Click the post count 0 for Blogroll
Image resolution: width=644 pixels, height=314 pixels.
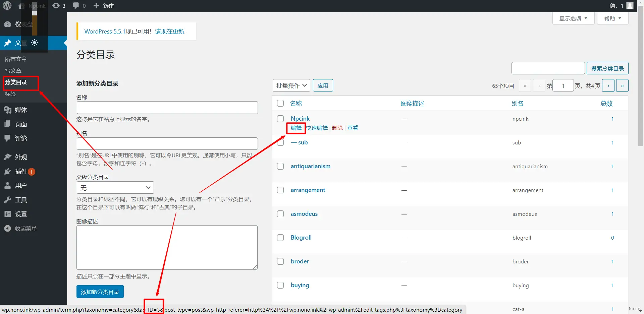612,238
